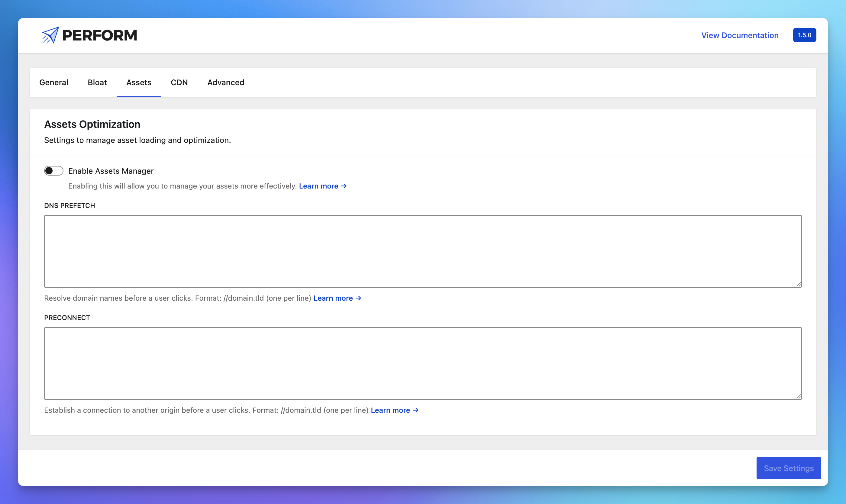This screenshot has width=846, height=504.
Task: Click DNS Prefetch textarea resize handle
Action: (x=799, y=284)
